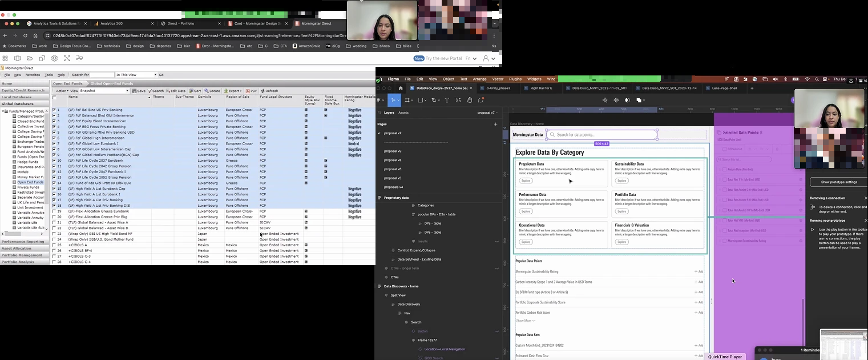Viewport: 868px width, 360px height.
Task: Click Locate in Morningstar Direct toolbar
Action: click(212, 91)
